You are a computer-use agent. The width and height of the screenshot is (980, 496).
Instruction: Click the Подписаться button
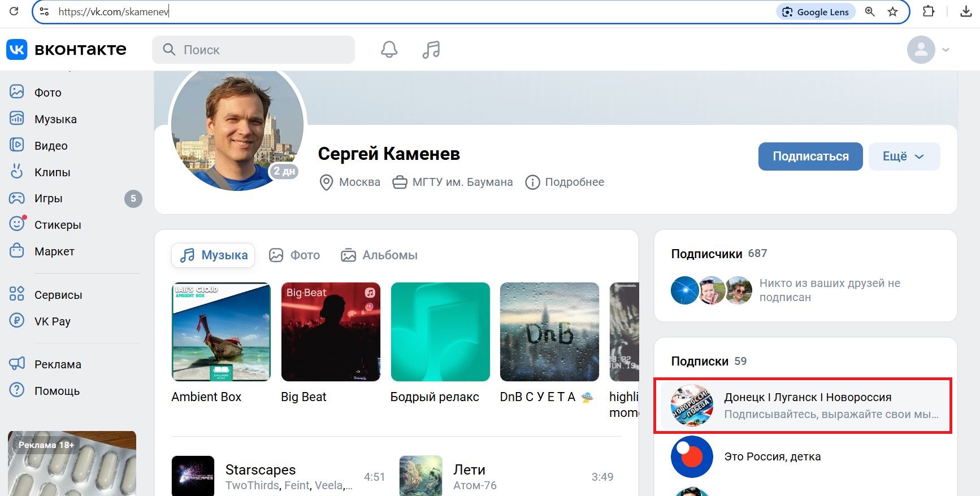(x=810, y=156)
